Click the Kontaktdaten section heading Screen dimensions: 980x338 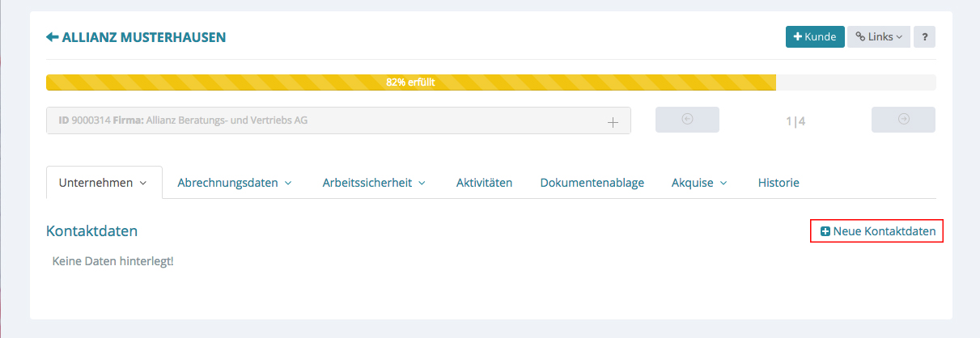point(92,231)
